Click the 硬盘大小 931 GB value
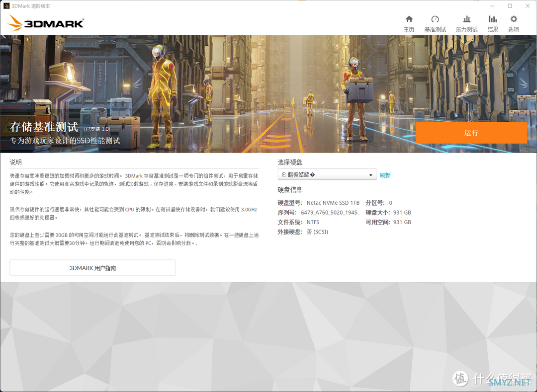Screen dimensions: 537x392 [402, 213]
